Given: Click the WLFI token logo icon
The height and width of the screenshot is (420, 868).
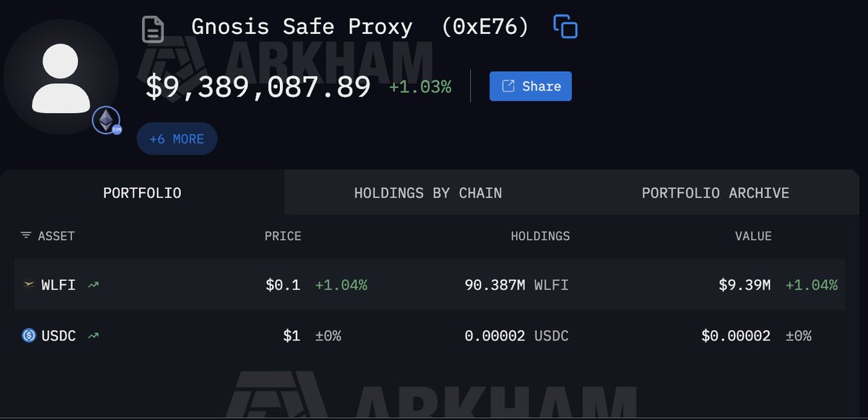Looking at the screenshot, I should (x=29, y=285).
